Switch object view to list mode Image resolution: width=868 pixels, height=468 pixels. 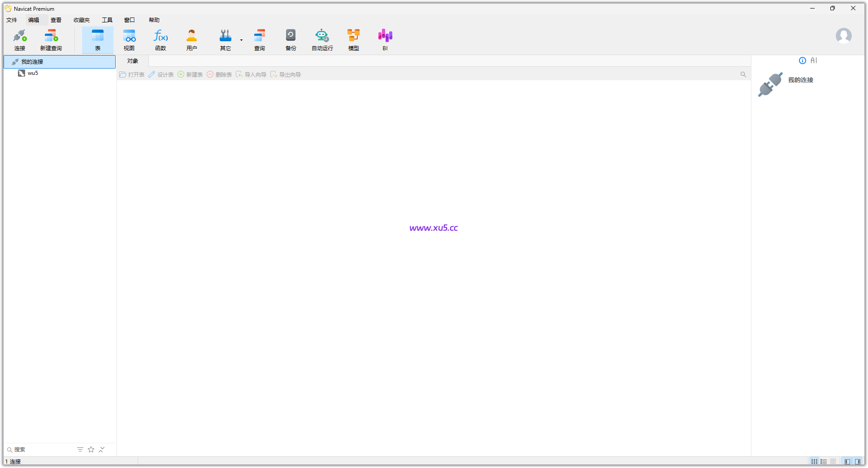point(824,461)
